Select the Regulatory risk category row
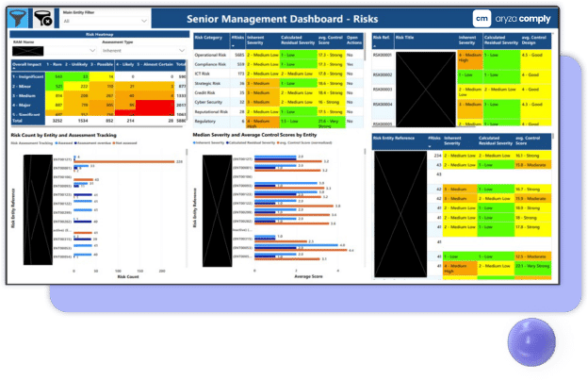This screenshot has height=380, width=588. [278, 122]
